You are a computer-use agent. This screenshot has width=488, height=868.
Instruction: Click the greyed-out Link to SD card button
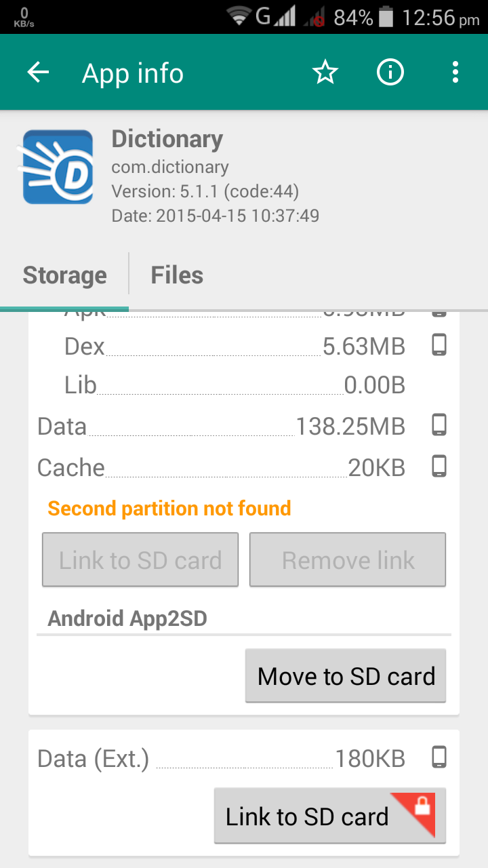pyautogui.click(x=140, y=560)
